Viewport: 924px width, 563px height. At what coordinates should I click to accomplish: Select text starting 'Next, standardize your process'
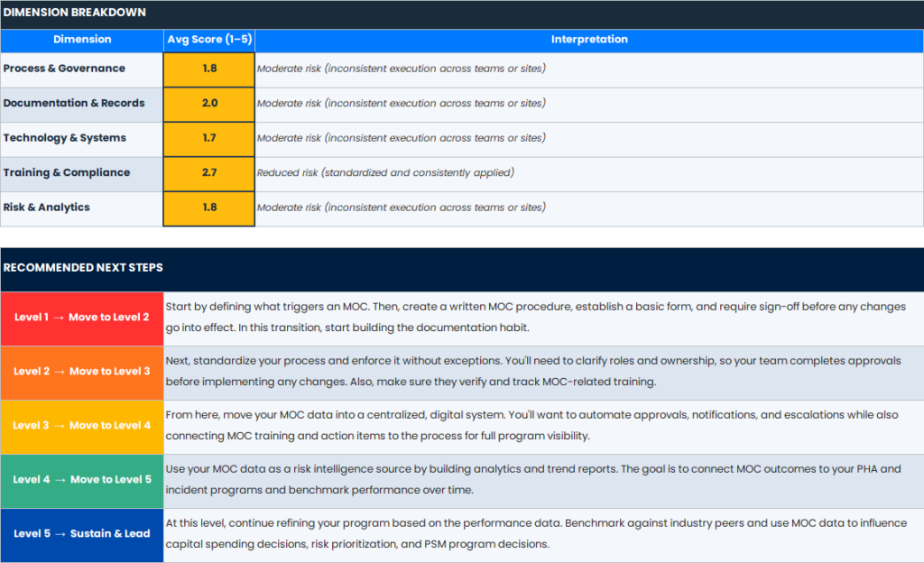click(x=533, y=371)
